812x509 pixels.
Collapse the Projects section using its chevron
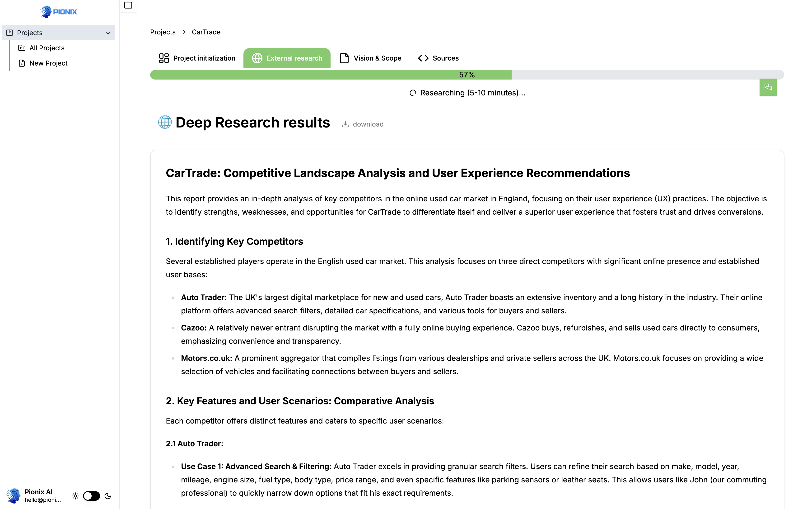coord(108,33)
